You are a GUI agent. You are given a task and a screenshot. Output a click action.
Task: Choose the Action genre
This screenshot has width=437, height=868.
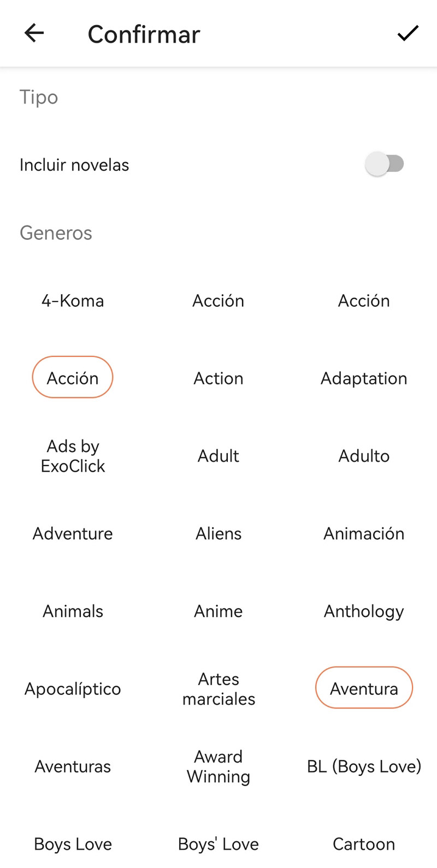(x=218, y=378)
